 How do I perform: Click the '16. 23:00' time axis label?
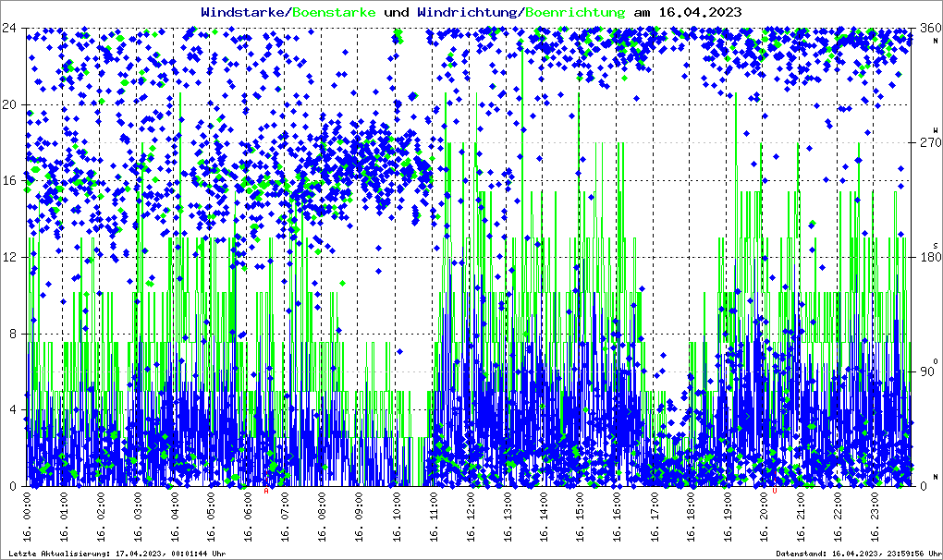(875, 517)
